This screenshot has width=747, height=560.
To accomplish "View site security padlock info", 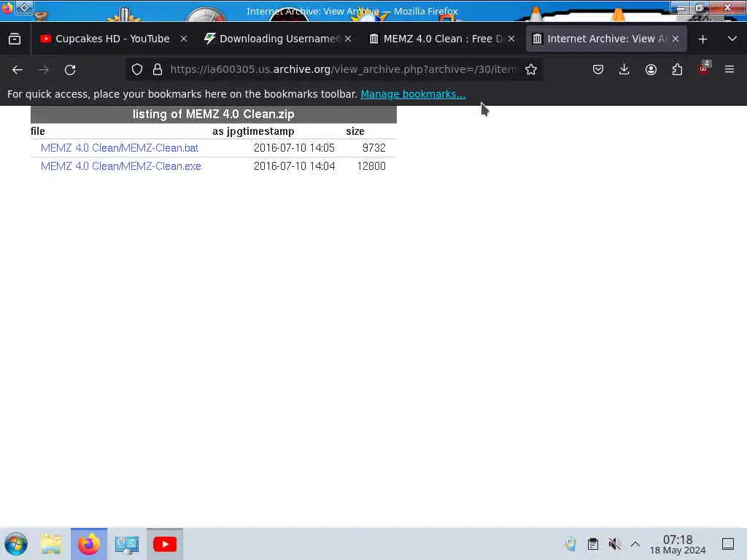I will pyautogui.click(x=158, y=69).
